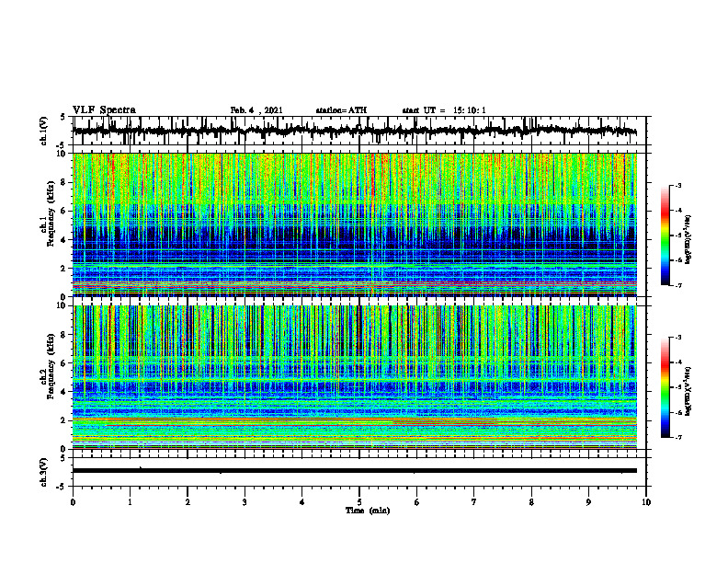
Task: Click the "5" tick on time axis
Action: (359, 502)
